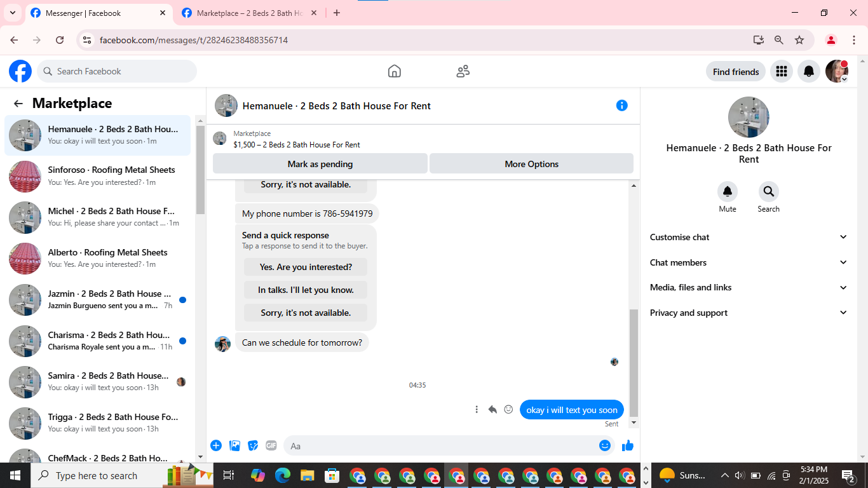Click the 'okay i will text you soon' blue bubble
The width and height of the screenshot is (868, 488).
click(572, 410)
